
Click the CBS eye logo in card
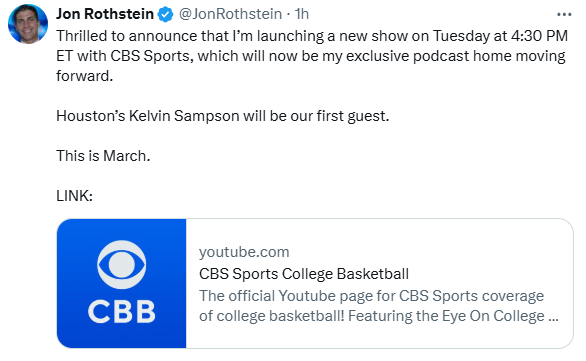pos(121,265)
